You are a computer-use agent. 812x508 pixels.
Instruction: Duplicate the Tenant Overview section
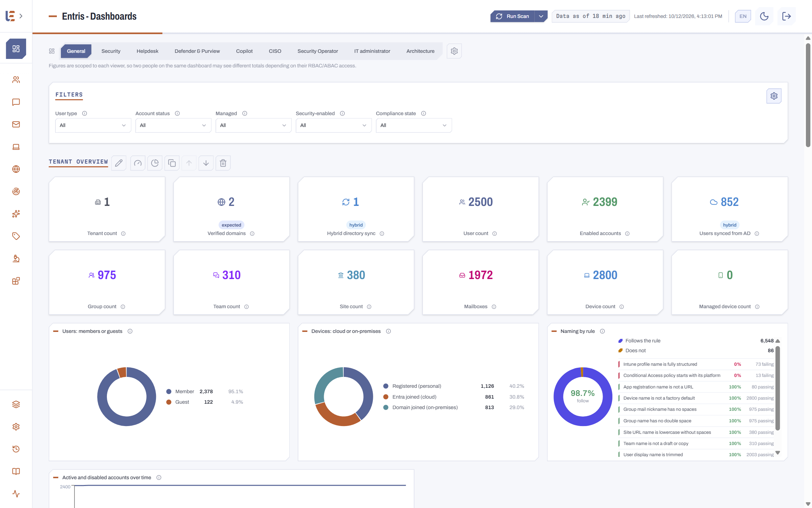(172, 163)
